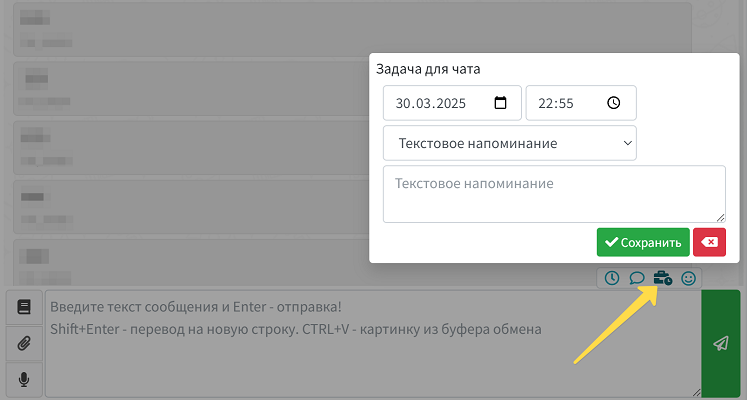This screenshot has width=747, height=400.
Task: Click the speech bubble comment icon
Action: 637,278
